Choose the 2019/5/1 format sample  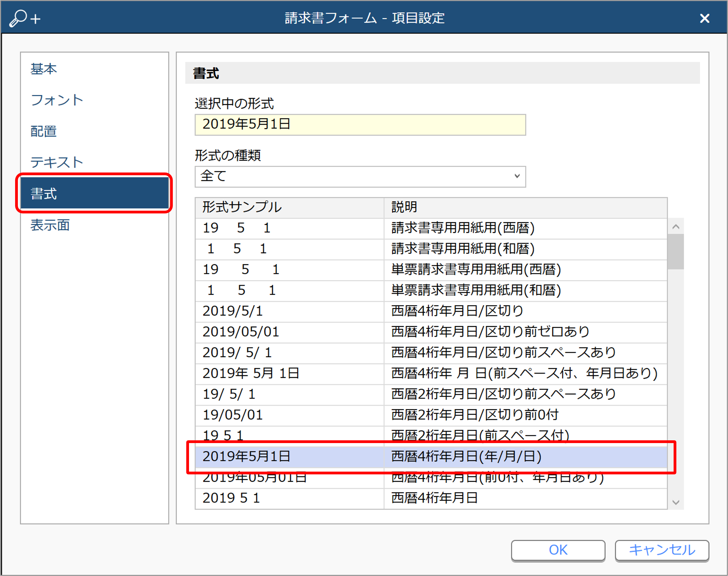point(431,311)
